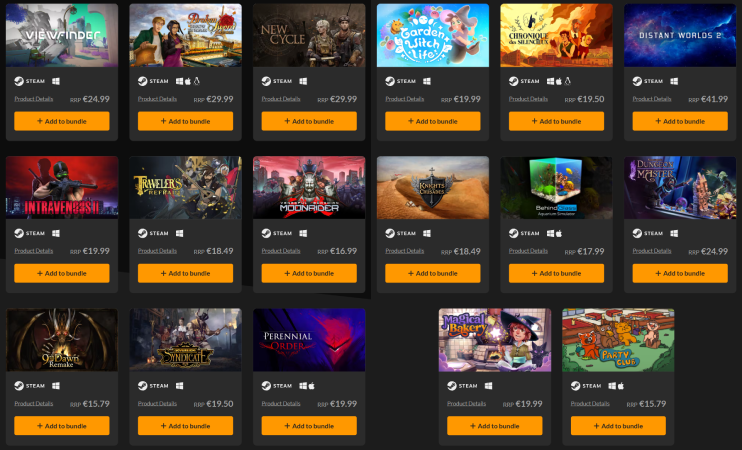
Task: Add Garden Witch Life to the bundle
Action: 433,121
